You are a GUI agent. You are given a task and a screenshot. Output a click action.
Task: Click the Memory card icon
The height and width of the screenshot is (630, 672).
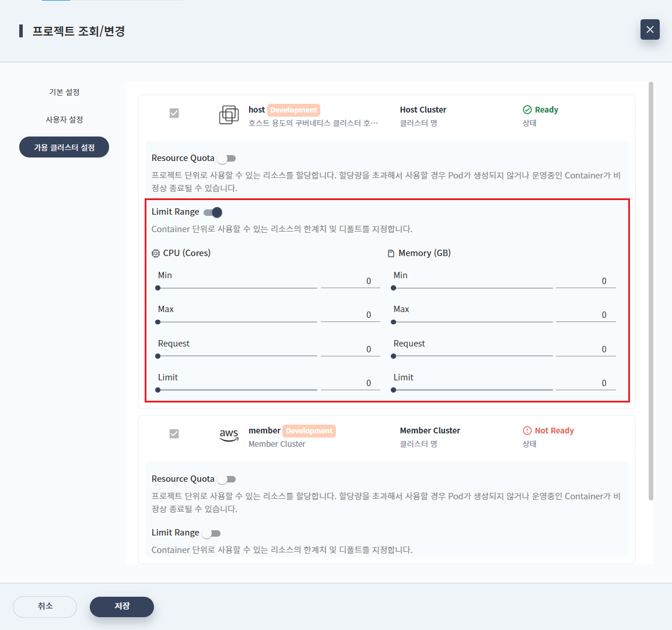(391, 253)
